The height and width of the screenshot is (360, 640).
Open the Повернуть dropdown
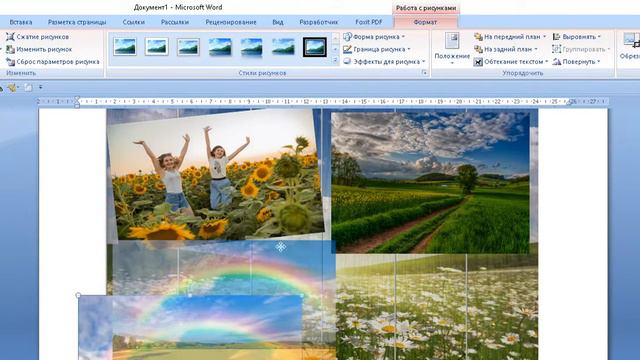(x=576, y=62)
